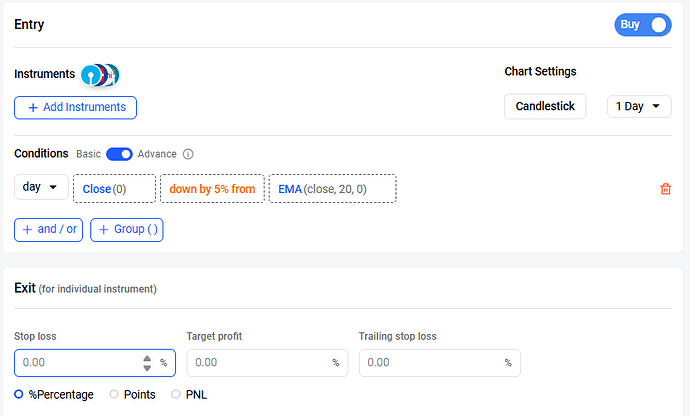
Task: Click the rightmost overlapping instrument logo
Action: (114, 75)
